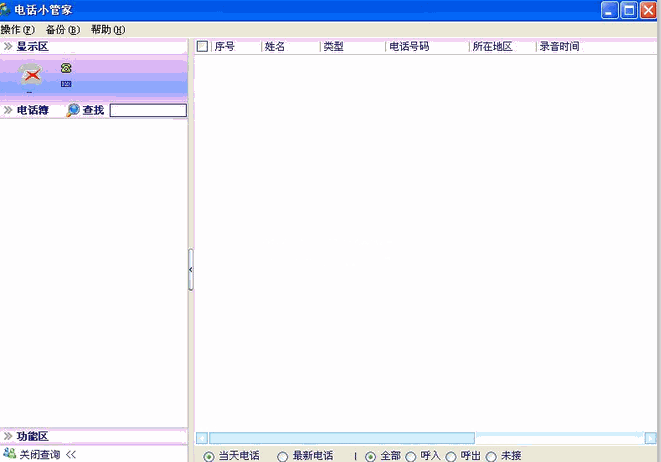The width and height of the screenshot is (661, 462).
Task: Choose the 未接 filter radio button
Action: pyautogui.click(x=491, y=456)
